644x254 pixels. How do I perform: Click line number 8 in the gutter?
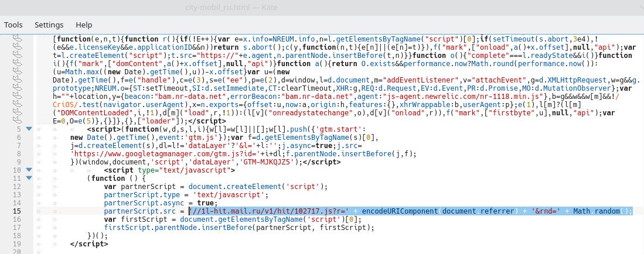click(x=19, y=153)
